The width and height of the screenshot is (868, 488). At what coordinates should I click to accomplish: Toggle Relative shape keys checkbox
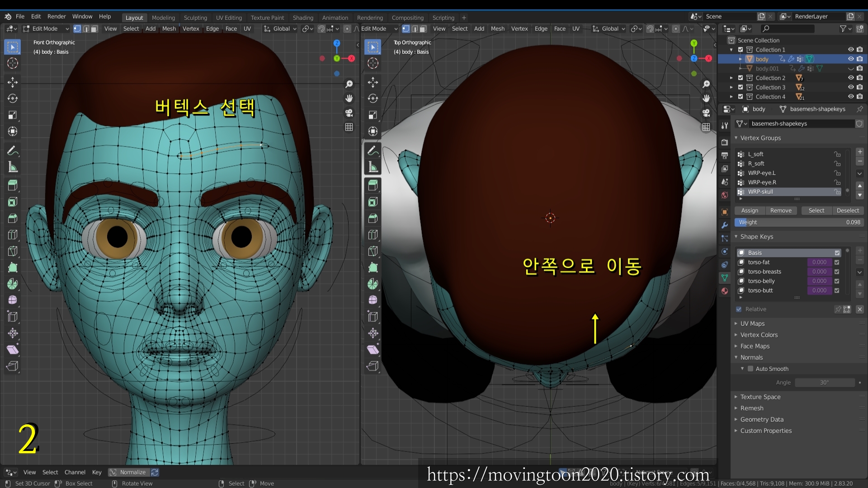click(x=739, y=310)
